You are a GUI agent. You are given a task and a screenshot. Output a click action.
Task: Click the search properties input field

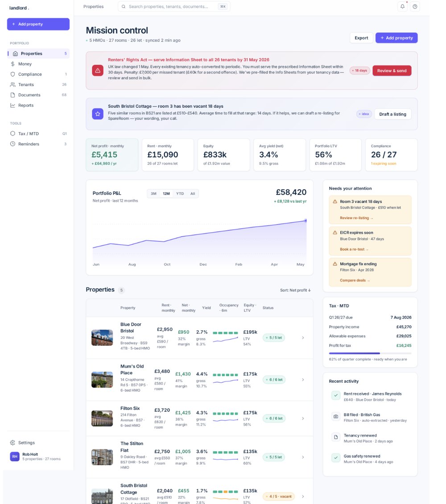pos(174,6)
